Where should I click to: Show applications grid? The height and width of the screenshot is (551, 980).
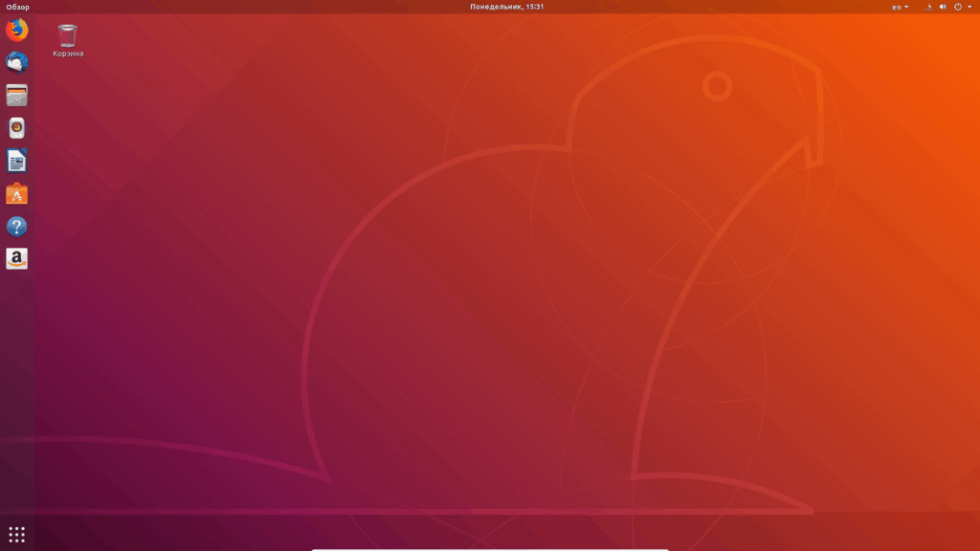tap(17, 534)
